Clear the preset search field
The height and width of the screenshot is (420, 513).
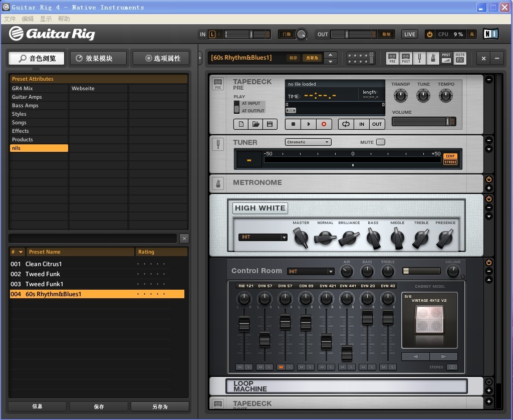coord(184,238)
